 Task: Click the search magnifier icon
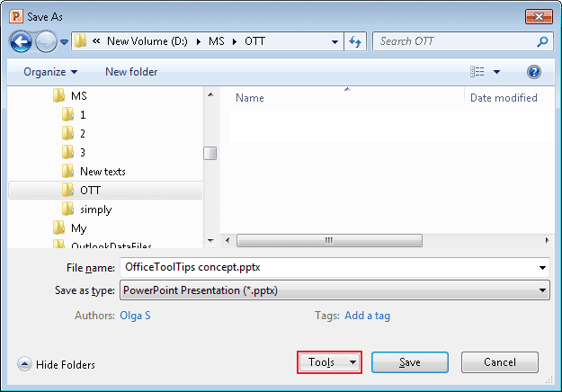pyautogui.click(x=542, y=41)
